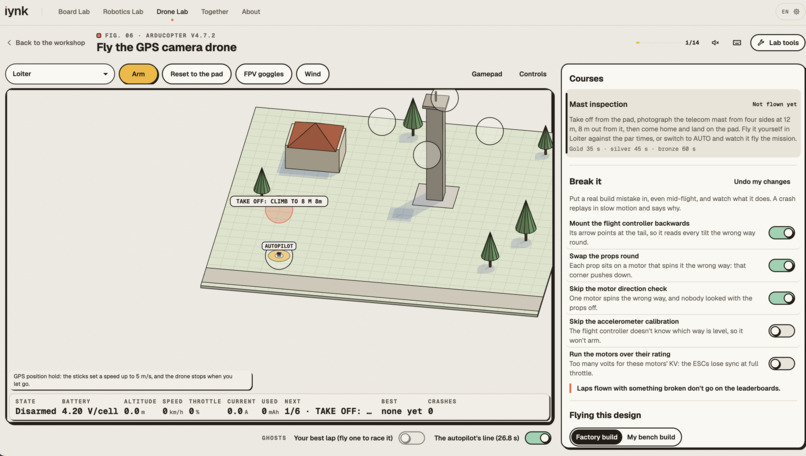Click the 'FIG. 06 · ARDUCOPTER V4.7.2' label
This screenshot has height=456, width=806.
160,35
